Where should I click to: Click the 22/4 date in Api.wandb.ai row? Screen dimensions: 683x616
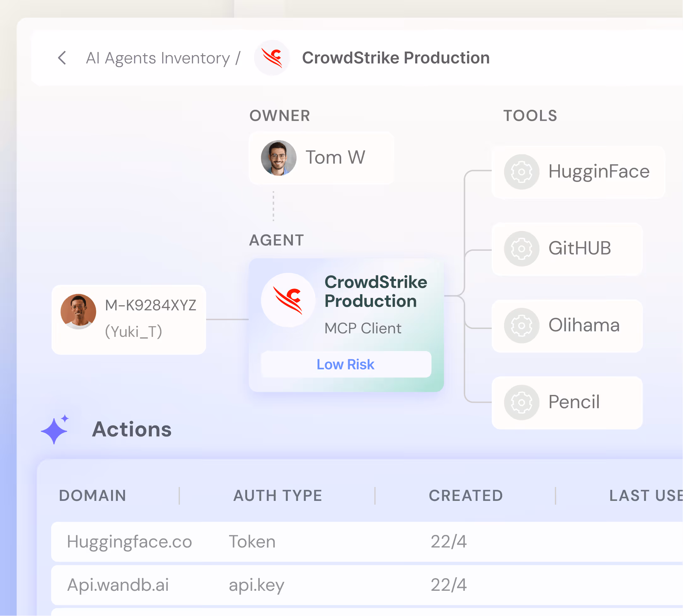(x=449, y=585)
